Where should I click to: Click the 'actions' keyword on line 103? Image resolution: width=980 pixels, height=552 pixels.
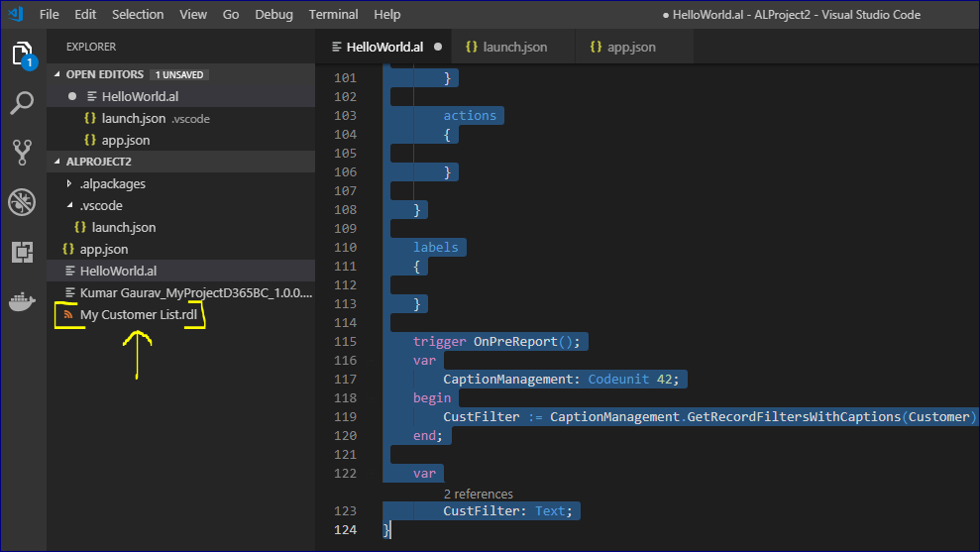(x=470, y=116)
